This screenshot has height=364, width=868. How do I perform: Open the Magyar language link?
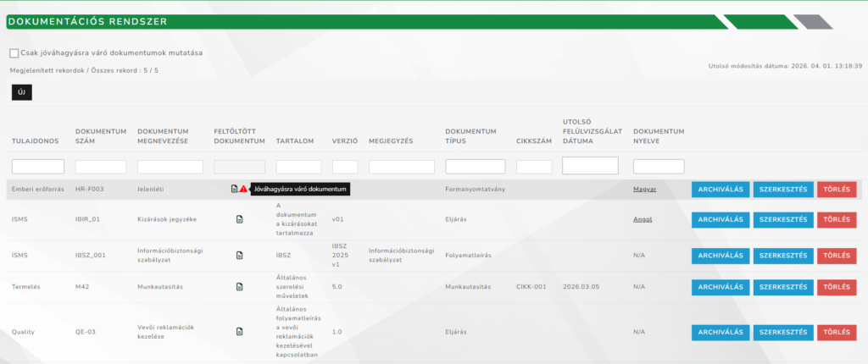[x=644, y=189]
